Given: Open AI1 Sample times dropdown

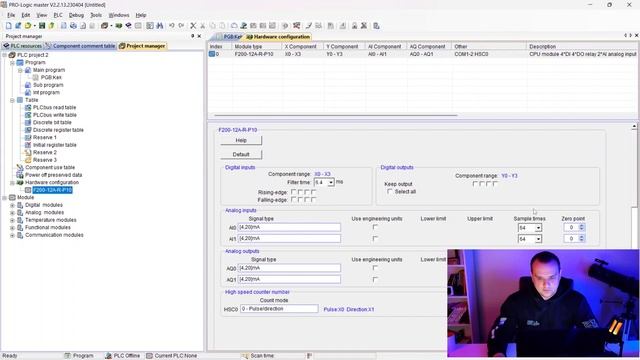Looking at the screenshot, I should click(x=538, y=239).
